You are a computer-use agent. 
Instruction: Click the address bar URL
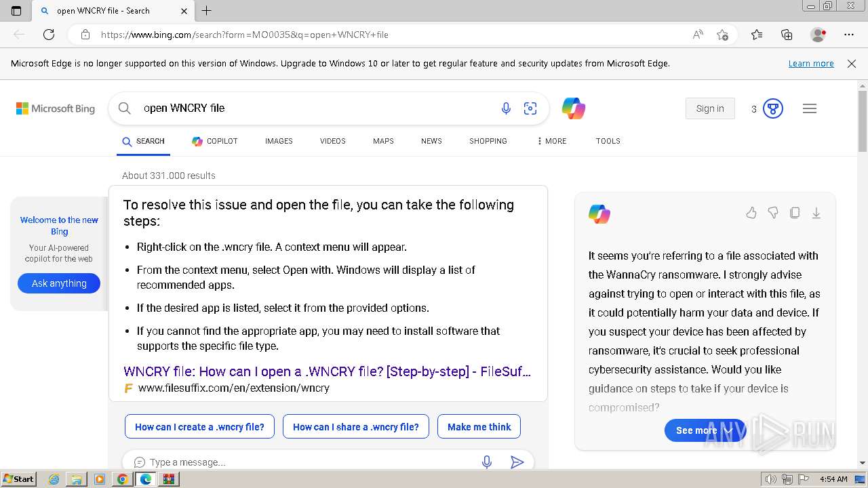click(245, 35)
